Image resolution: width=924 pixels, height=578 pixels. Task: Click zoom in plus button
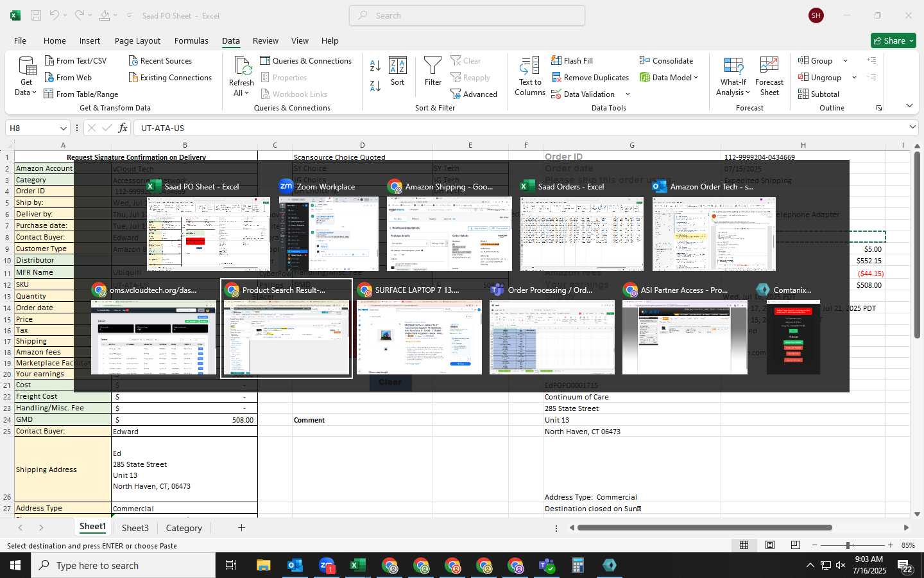pyautogui.click(x=890, y=545)
